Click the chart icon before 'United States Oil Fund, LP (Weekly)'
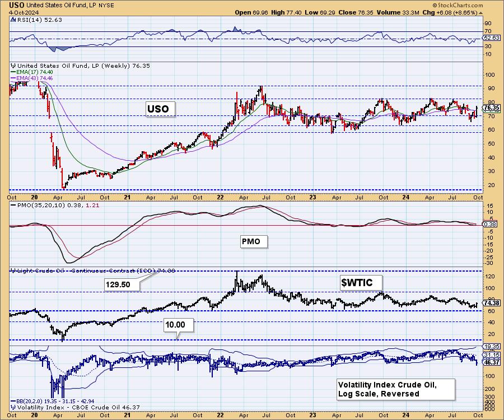The height and width of the screenshot is (420, 504). pyautogui.click(x=13, y=66)
